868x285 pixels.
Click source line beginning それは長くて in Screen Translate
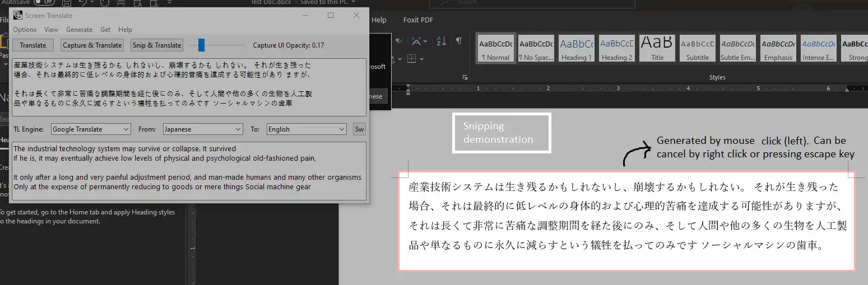tap(163, 94)
